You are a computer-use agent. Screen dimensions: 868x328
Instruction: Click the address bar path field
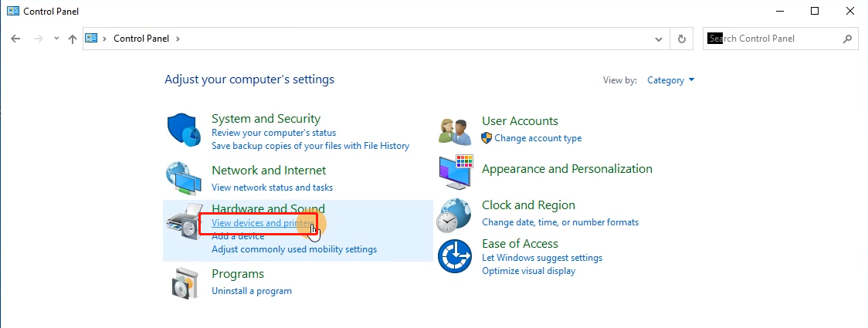click(376, 39)
